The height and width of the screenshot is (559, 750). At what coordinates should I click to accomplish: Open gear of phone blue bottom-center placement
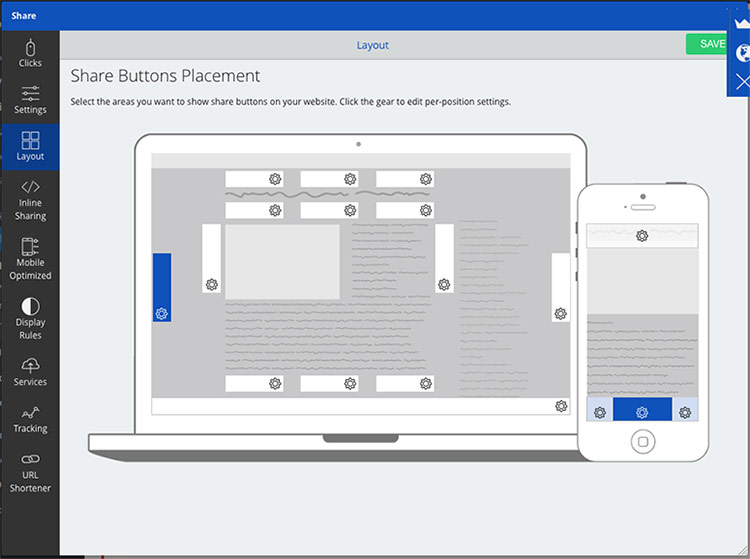point(642,413)
